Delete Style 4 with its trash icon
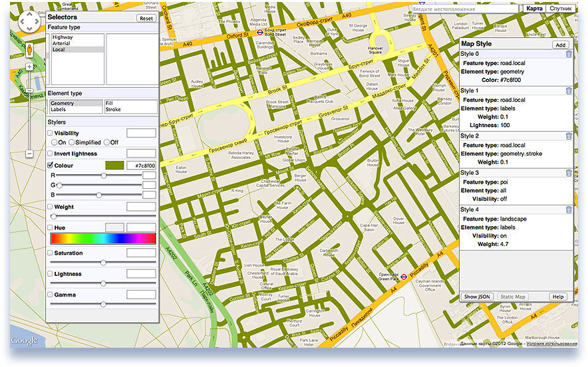The image size is (588, 367). [569, 209]
